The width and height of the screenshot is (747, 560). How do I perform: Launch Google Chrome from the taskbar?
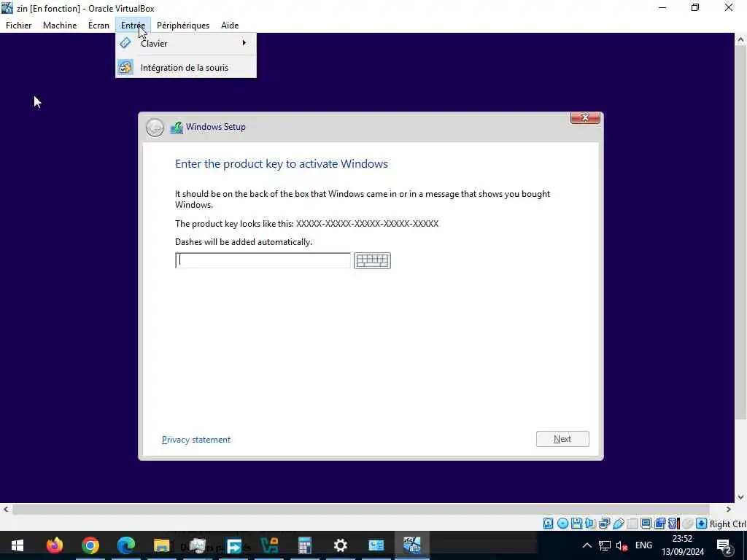(90, 545)
